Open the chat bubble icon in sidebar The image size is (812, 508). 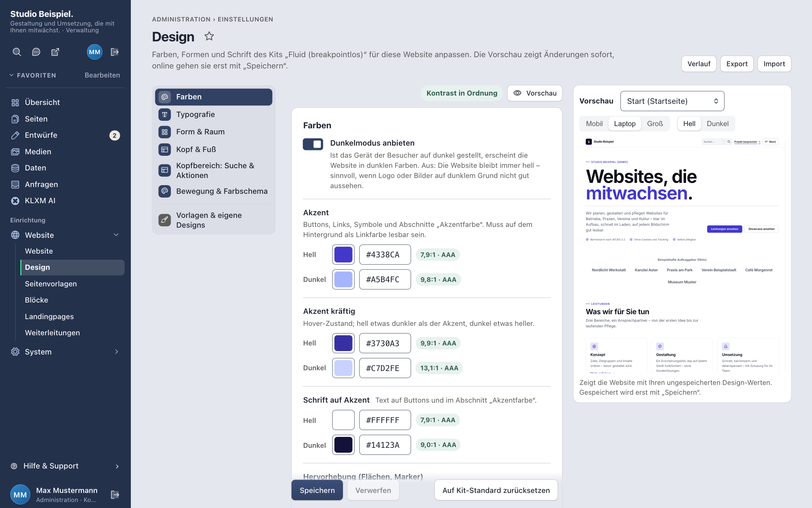pos(36,52)
